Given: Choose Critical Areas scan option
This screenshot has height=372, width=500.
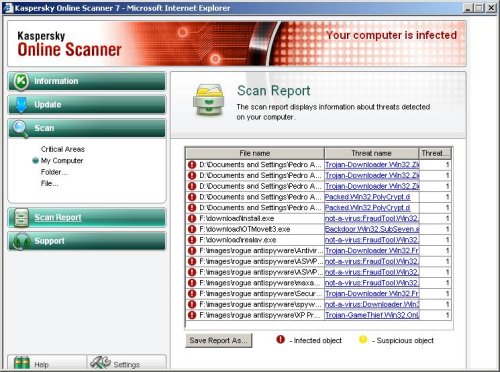Looking at the screenshot, I should (x=63, y=149).
